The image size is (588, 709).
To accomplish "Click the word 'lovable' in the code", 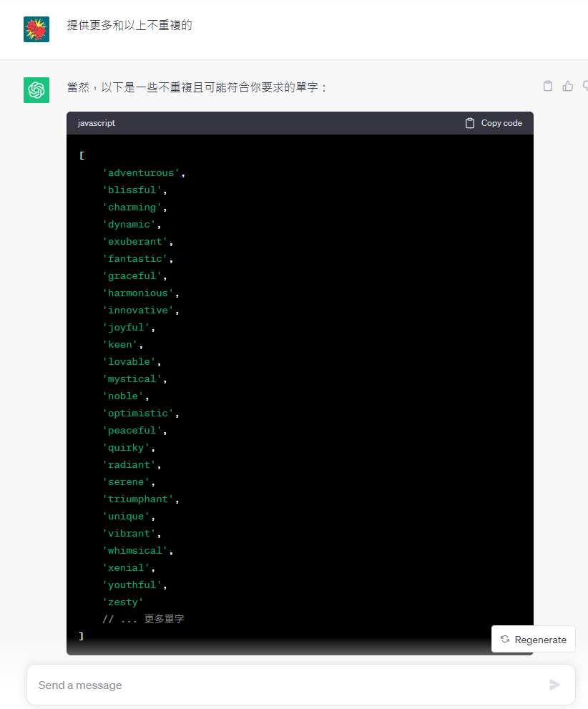I will [x=129, y=362].
